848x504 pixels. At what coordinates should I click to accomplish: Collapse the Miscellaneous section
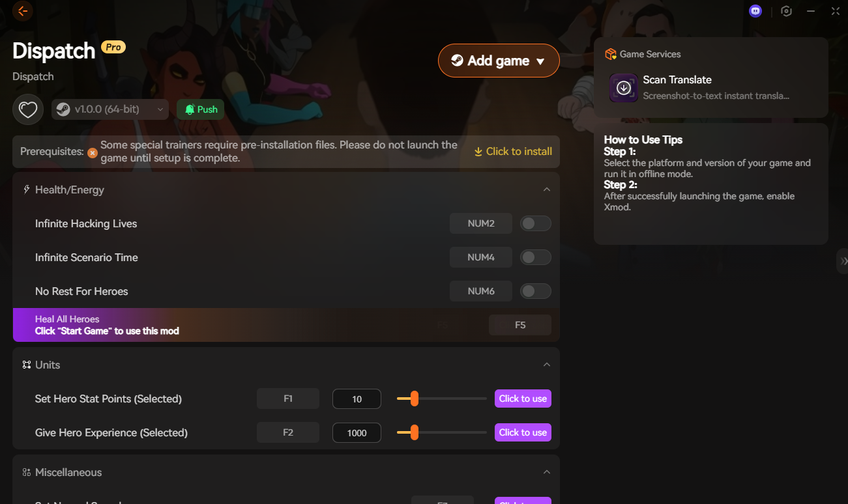(x=547, y=472)
